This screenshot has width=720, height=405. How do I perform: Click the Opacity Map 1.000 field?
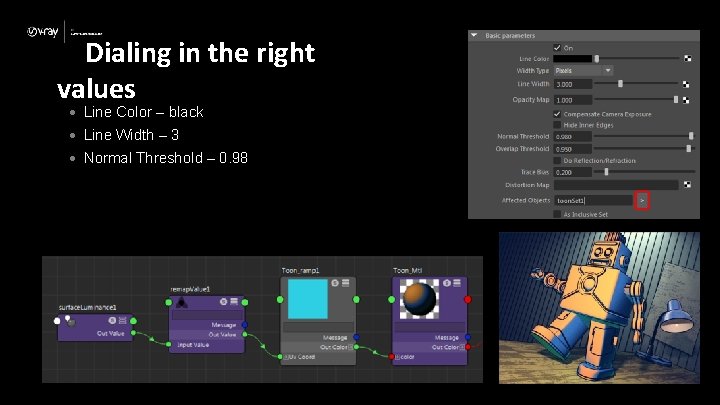[x=573, y=100]
